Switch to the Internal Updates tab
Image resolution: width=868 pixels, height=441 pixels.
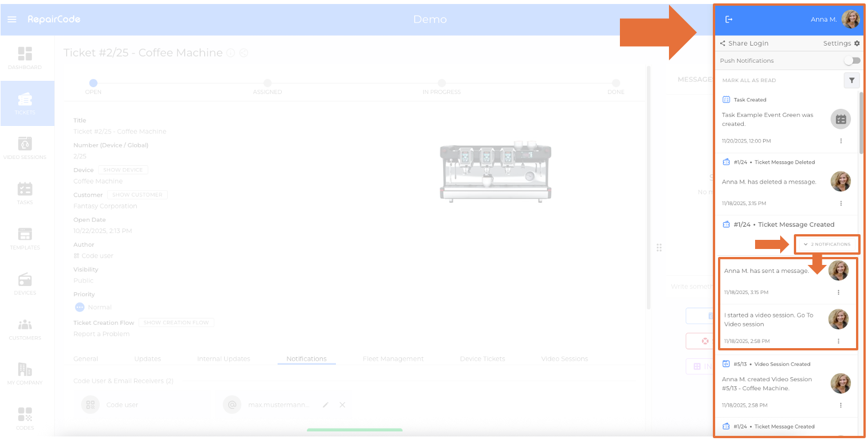tap(224, 359)
